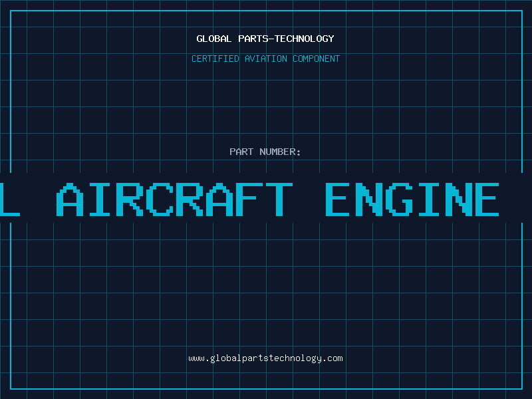This screenshot has width=532, height=399.
Task: Click the large ENGINE word
Action: (x=412, y=199)
